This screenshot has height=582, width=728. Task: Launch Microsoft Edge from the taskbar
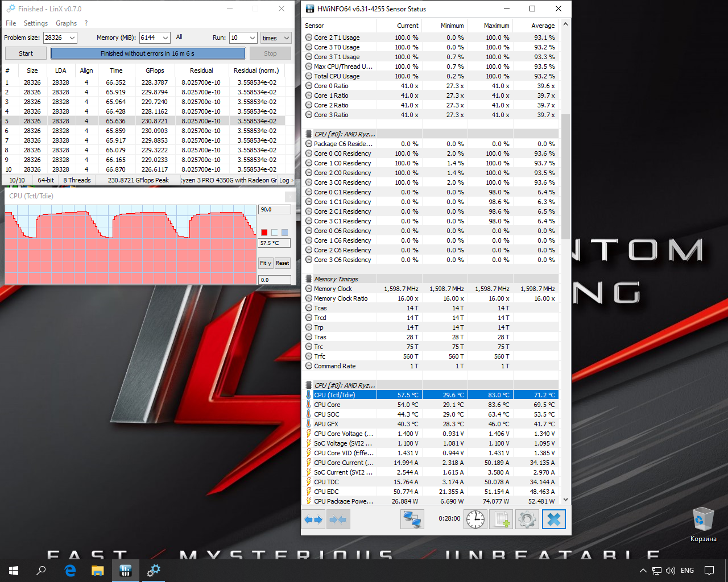click(x=70, y=571)
